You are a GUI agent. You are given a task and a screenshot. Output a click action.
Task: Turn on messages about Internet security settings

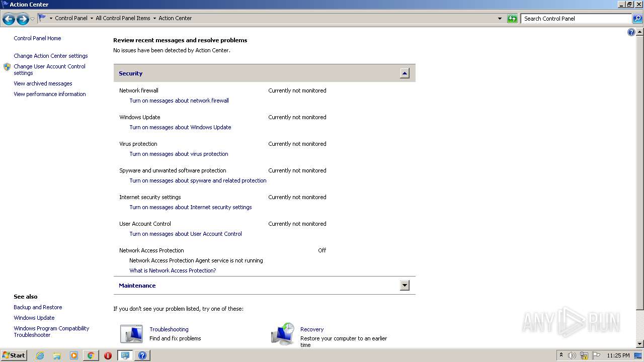pyautogui.click(x=191, y=207)
